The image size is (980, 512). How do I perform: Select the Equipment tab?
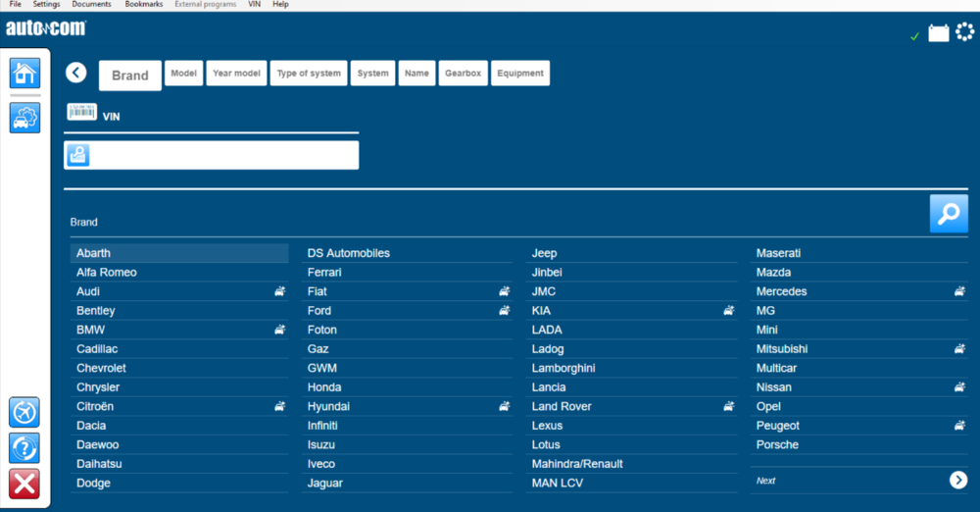pos(520,74)
